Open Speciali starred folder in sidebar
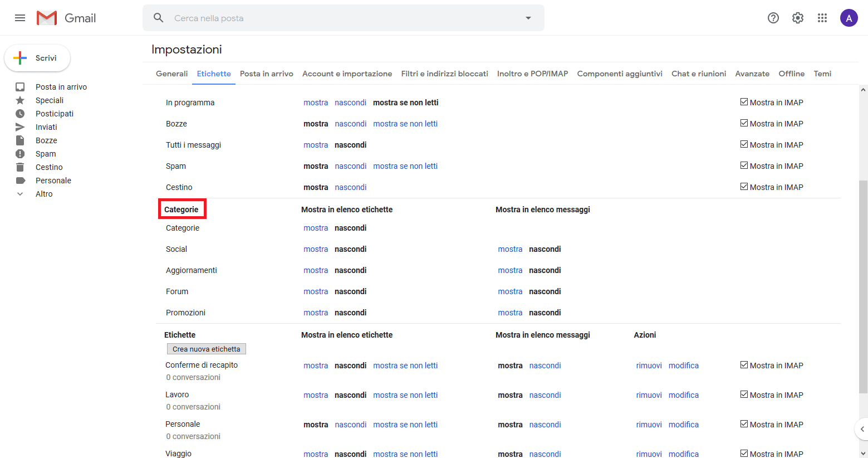Viewport: 868px width, 458px height. pos(50,100)
